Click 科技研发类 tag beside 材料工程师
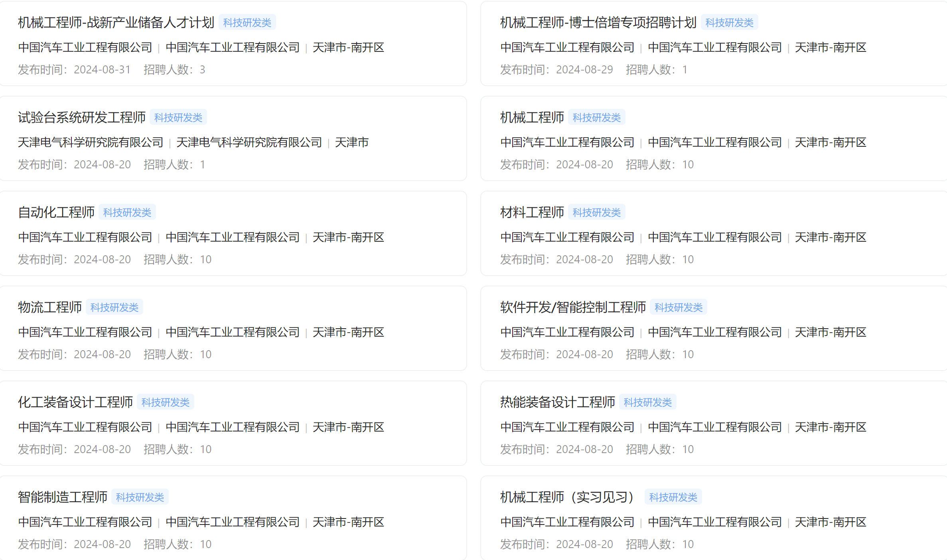Screen dimensions: 947x560 point(597,213)
